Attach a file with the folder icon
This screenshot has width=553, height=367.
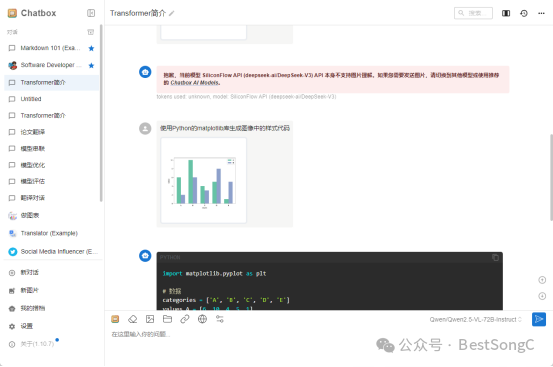click(167, 319)
